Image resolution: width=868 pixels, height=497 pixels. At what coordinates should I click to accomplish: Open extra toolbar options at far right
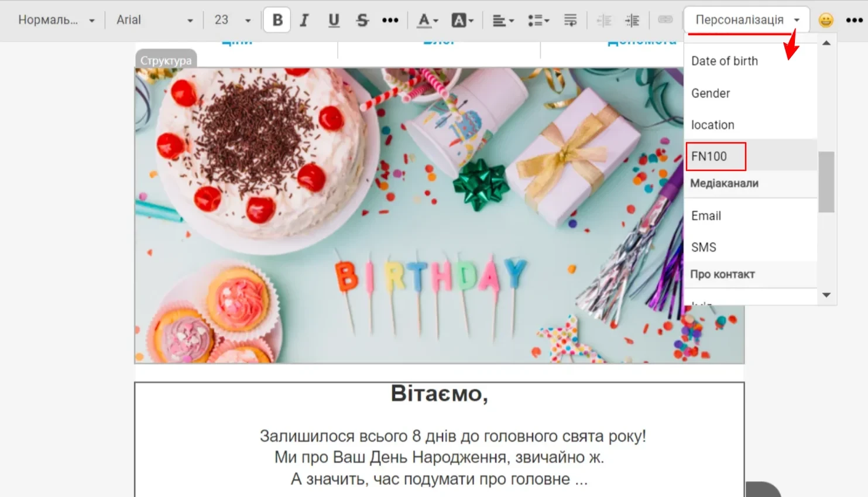[854, 20]
